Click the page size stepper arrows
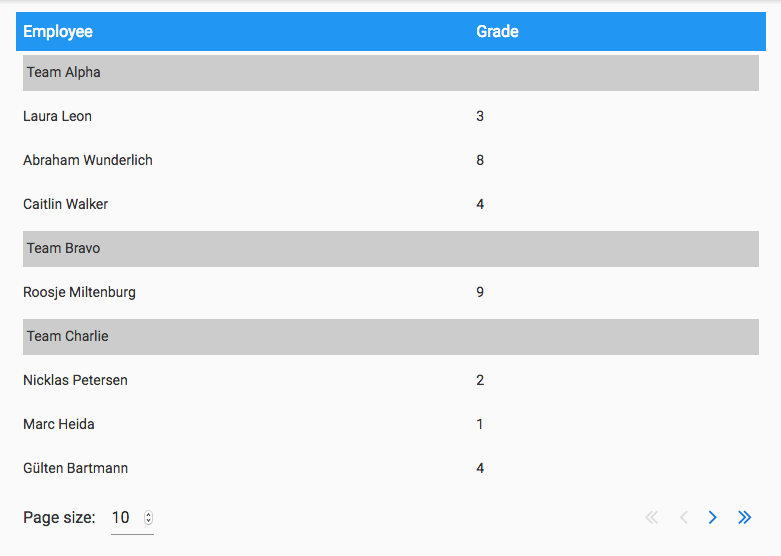 point(149,518)
